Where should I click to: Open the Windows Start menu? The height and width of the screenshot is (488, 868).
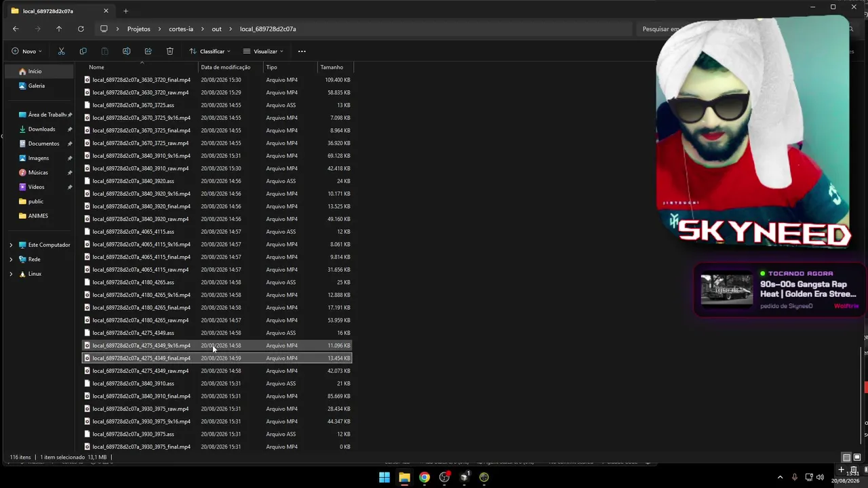click(x=384, y=477)
